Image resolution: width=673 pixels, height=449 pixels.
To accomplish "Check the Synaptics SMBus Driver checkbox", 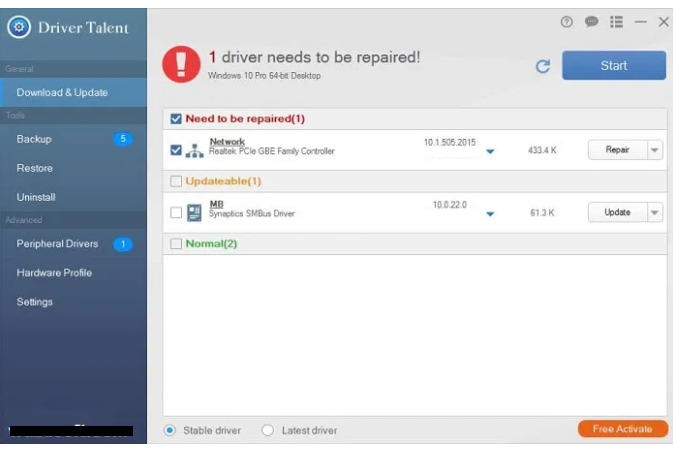I will click(176, 212).
